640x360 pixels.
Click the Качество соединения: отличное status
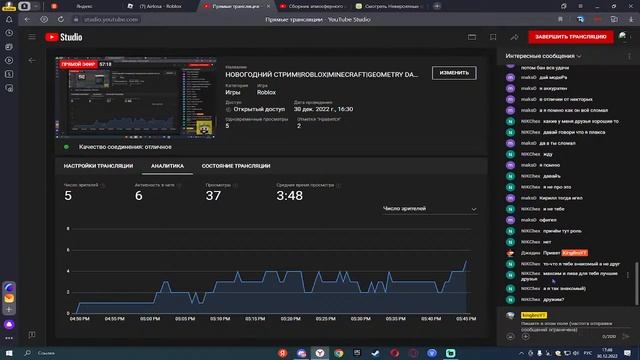pos(125,147)
